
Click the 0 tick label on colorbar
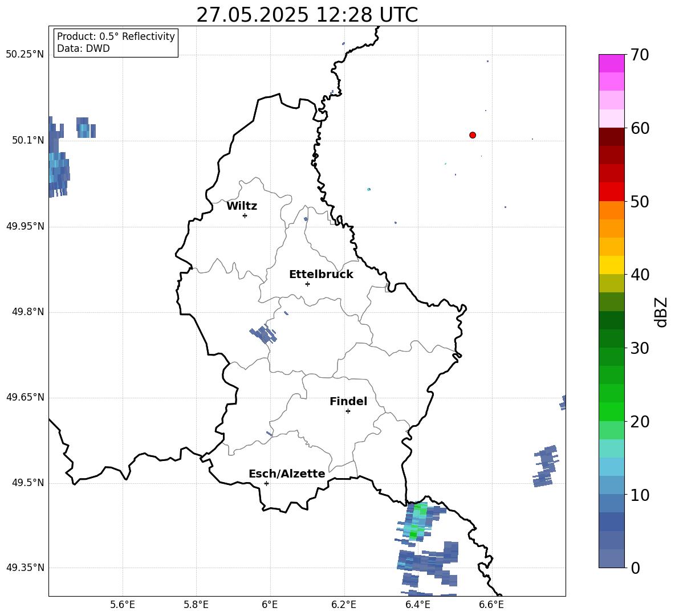tap(635, 568)
